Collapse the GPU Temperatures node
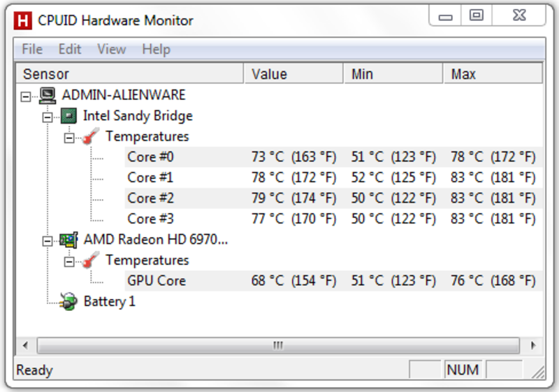This screenshot has width=559, height=392. [x=69, y=261]
